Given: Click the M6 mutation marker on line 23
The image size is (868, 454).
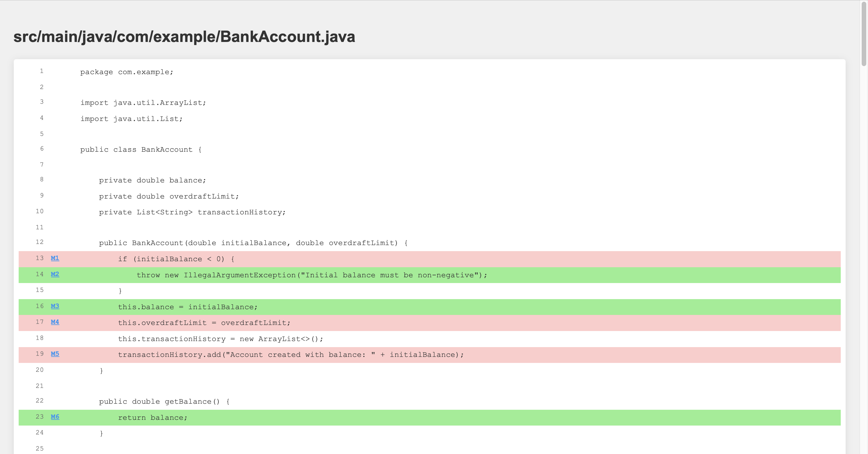Looking at the screenshot, I should [x=55, y=417].
